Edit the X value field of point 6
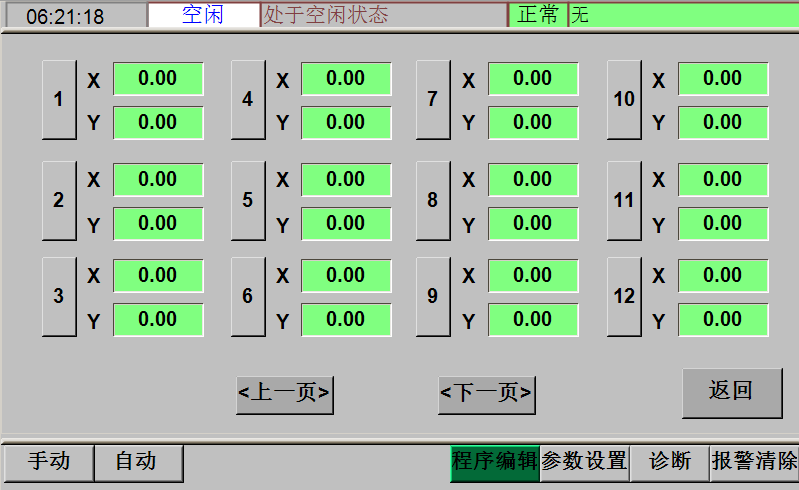The image size is (799, 490). point(346,276)
